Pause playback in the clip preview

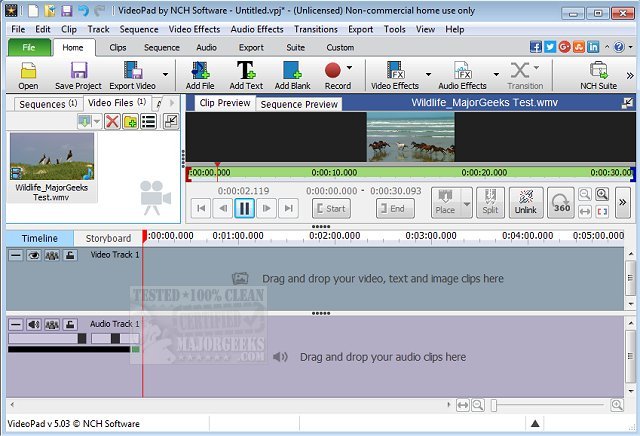pos(244,208)
